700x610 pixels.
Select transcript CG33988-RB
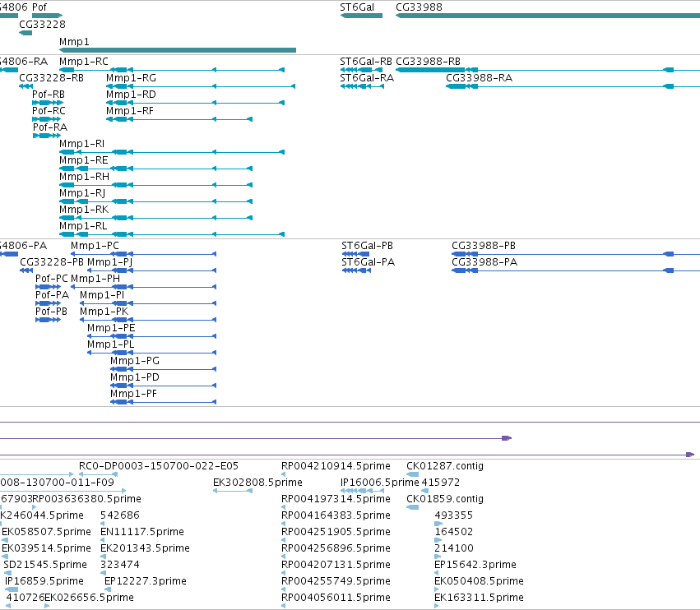pos(428,61)
